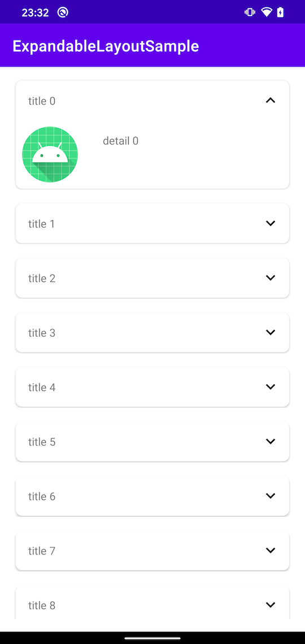
Task: Expand title 6 via its chevron
Action: tap(270, 496)
